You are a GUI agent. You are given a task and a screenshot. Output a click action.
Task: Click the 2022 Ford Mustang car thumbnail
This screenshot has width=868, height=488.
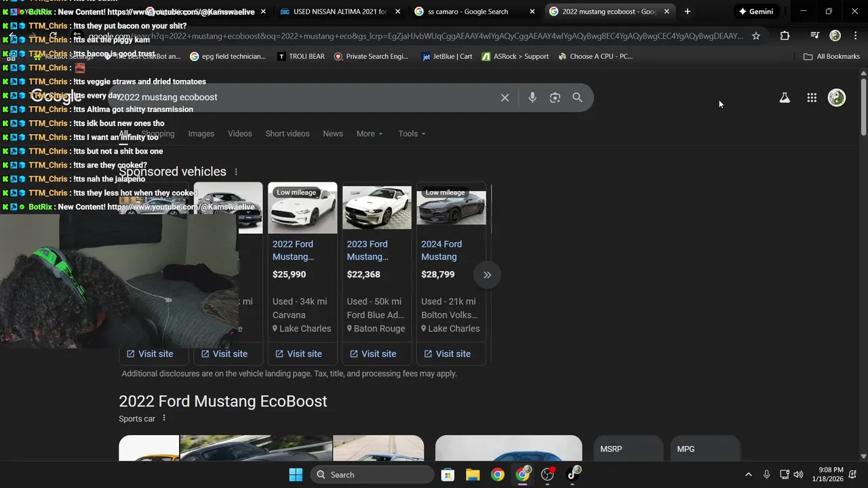302,208
